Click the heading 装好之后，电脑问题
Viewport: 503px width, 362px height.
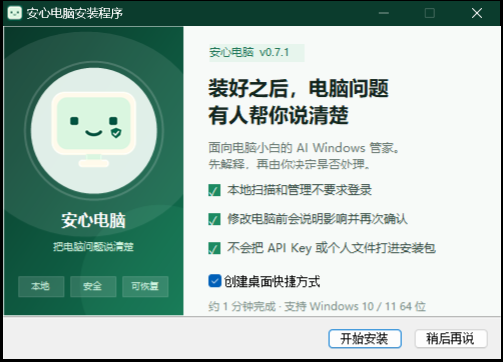pyautogui.click(x=298, y=89)
